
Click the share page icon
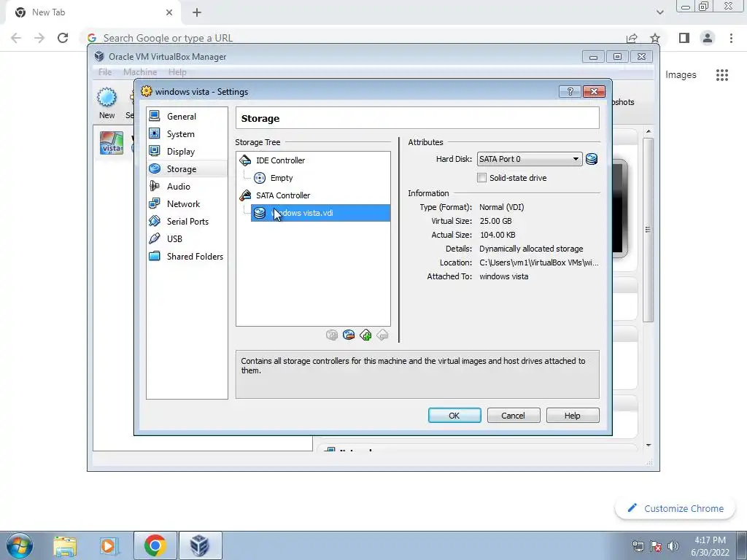click(x=632, y=38)
